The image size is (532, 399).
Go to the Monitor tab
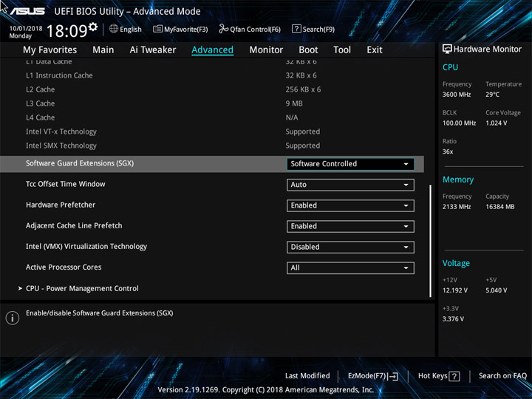point(266,50)
